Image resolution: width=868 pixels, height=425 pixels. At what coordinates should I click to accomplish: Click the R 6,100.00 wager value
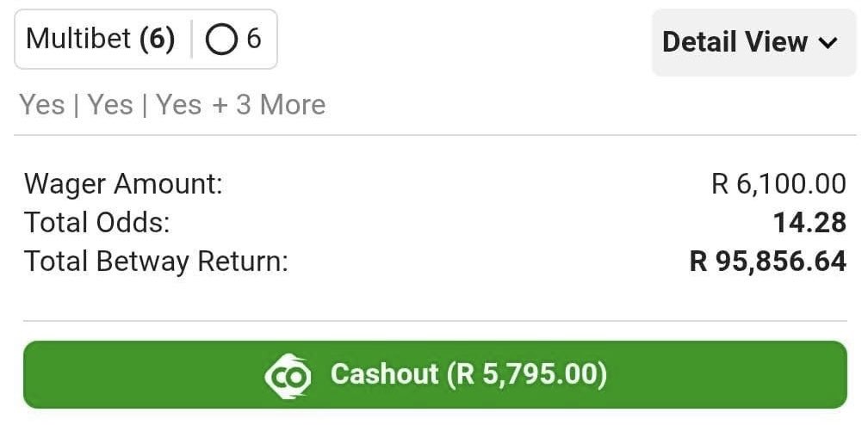pos(778,184)
